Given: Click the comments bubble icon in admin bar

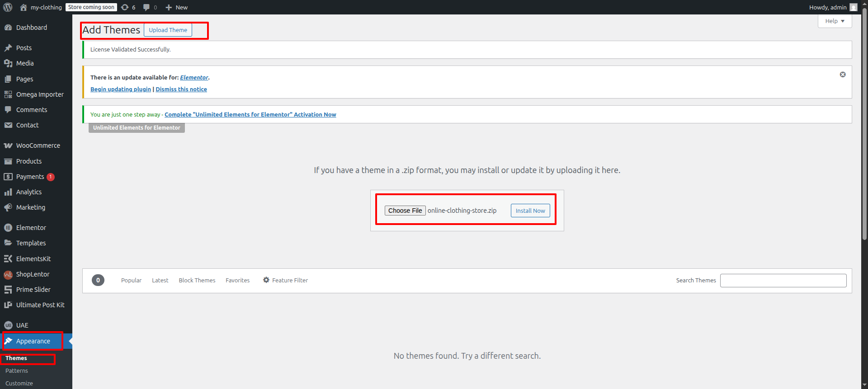Looking at the screenshot, I should click(x=150, y=7).
